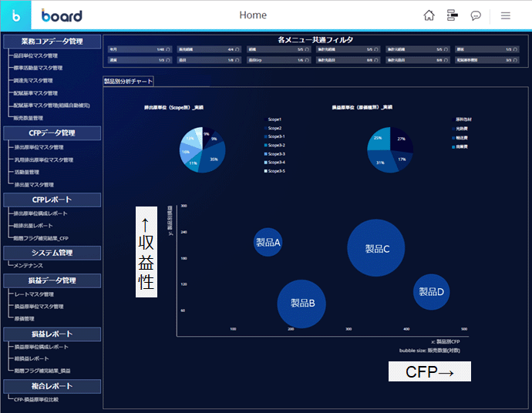Click the Board logo icon

[15, 15]
